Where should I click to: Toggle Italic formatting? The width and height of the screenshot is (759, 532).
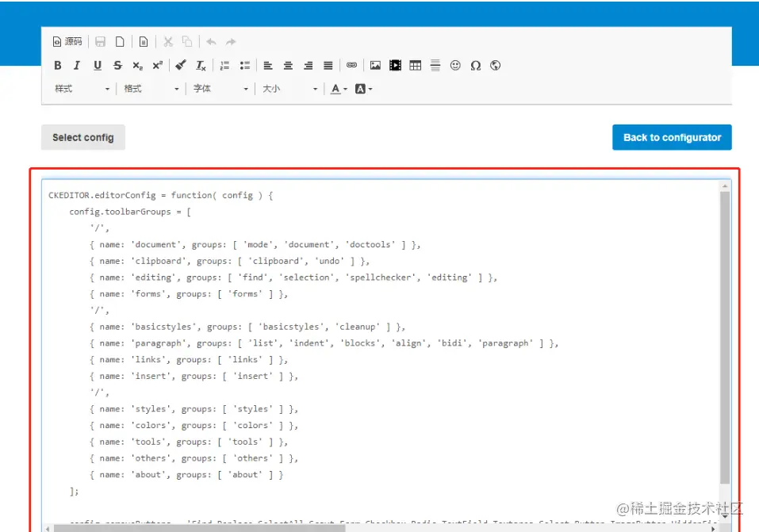pyautogui.click(x=77, y=65)
